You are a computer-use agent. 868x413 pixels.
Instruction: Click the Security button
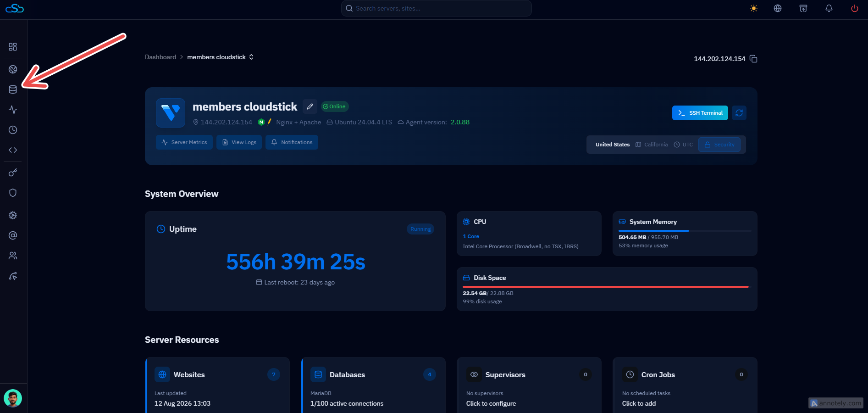point(719,145)
